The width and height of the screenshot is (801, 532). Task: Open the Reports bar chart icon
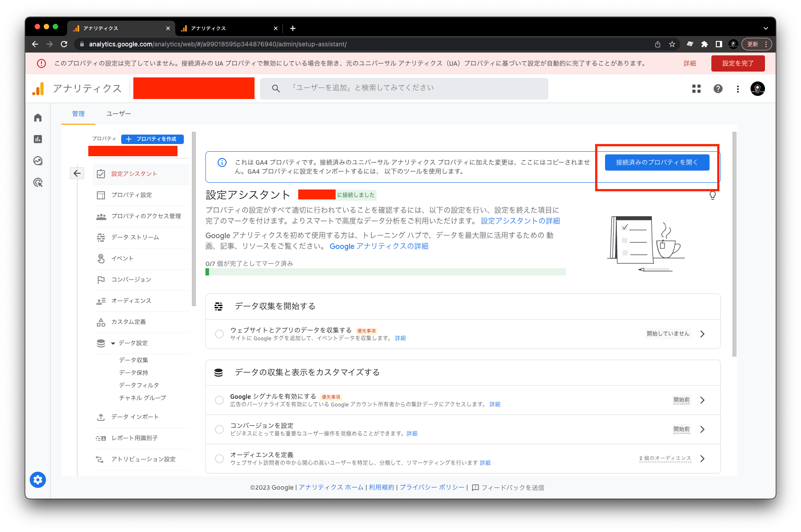(x=38, y=140)
